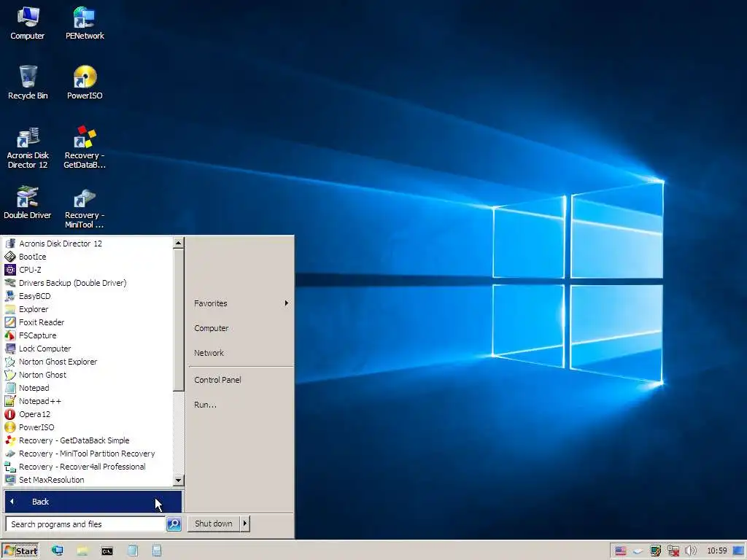Click the US flag language tray icon
This screenshot has width=747, height=560.
(x=620, y=551)
